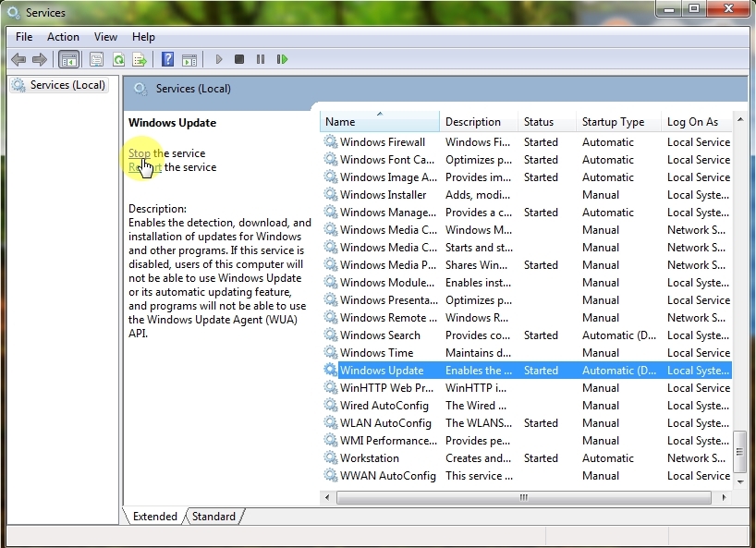Click the horizontal scrollbar thumb

pos(524,497)
